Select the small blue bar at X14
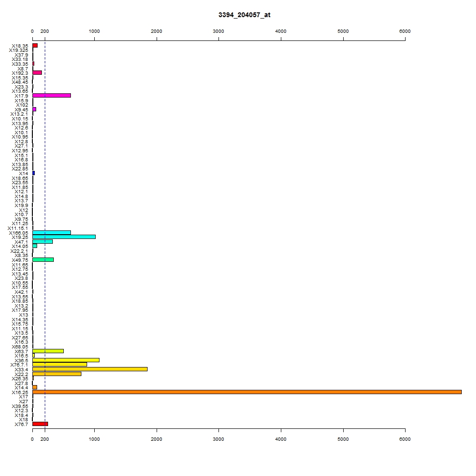 click(34, 173)
